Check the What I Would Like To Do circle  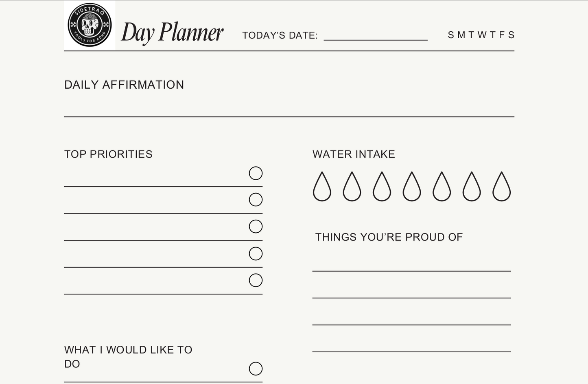[x=256, y=369]
